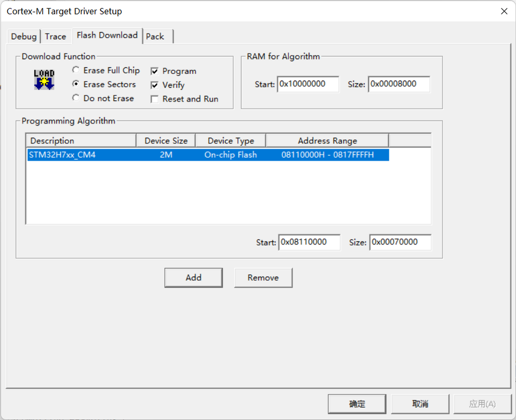Screen dimensions: 516x420
Task: Click the Description column header
Action: click(x=81, y=141)
